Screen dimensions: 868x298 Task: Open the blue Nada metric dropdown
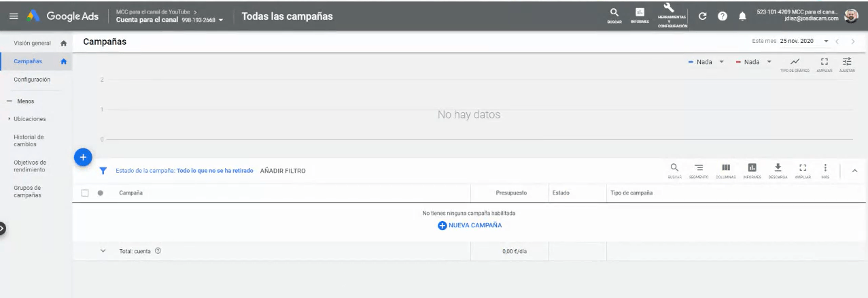pyautogui.click(x=706, y=62)
